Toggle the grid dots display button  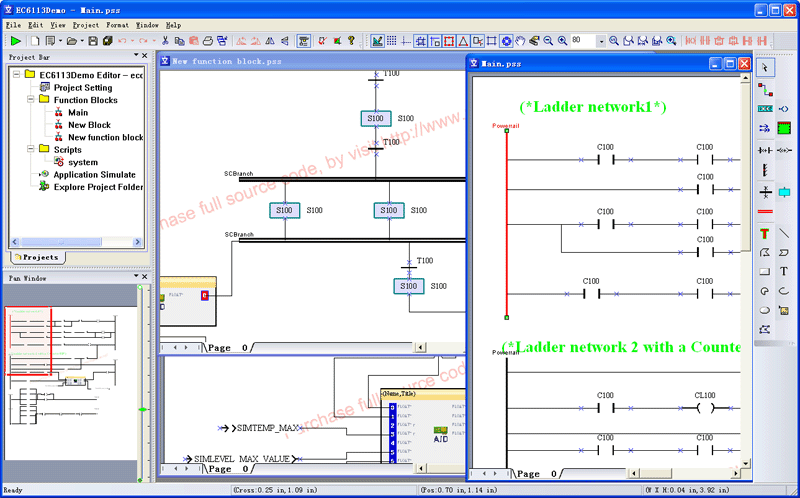click(393, 41)
